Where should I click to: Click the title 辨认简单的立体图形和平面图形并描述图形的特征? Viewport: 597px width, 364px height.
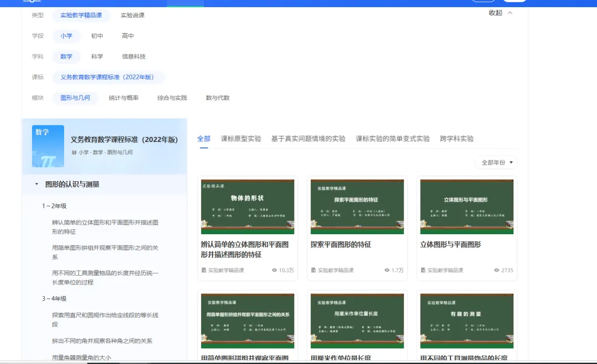coord(245,250)
